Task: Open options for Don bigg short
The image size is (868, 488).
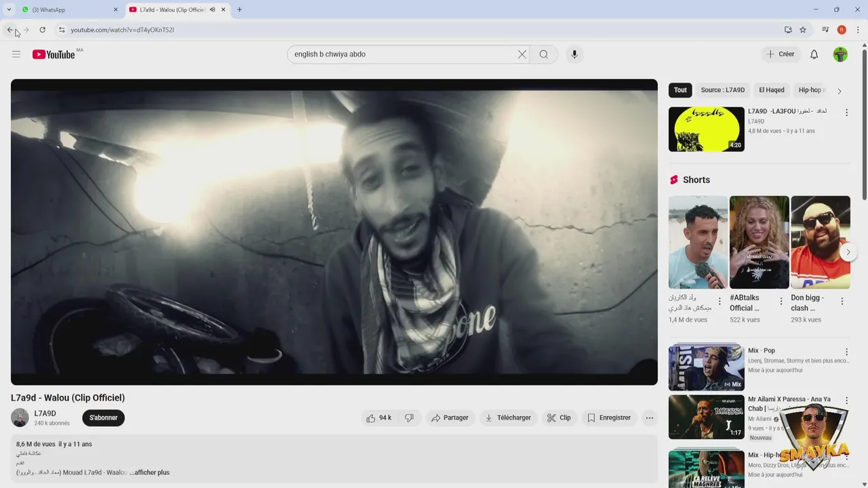Action: 842,302
